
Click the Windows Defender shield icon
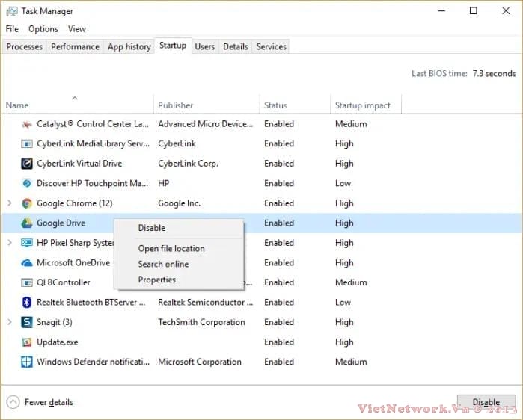[x=27, y=362]
